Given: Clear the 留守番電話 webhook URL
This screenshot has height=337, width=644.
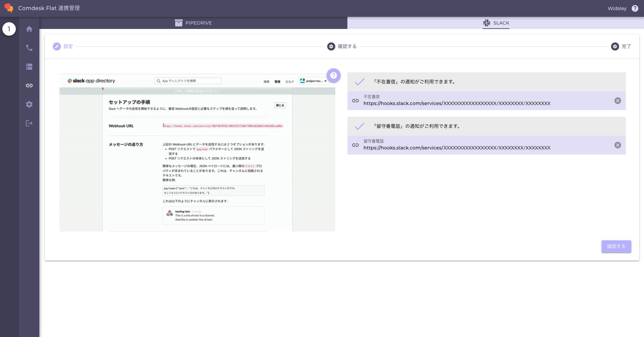Looking at the screenshot, I should (618, 145).
